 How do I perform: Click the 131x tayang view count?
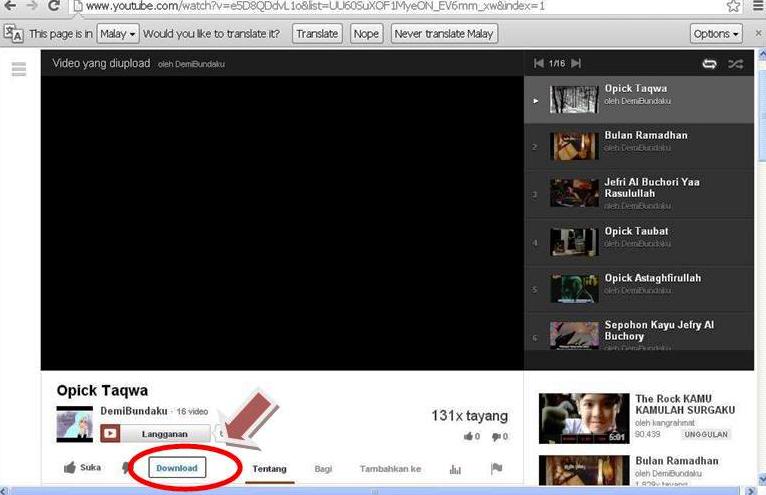click(x=469, y=416)
